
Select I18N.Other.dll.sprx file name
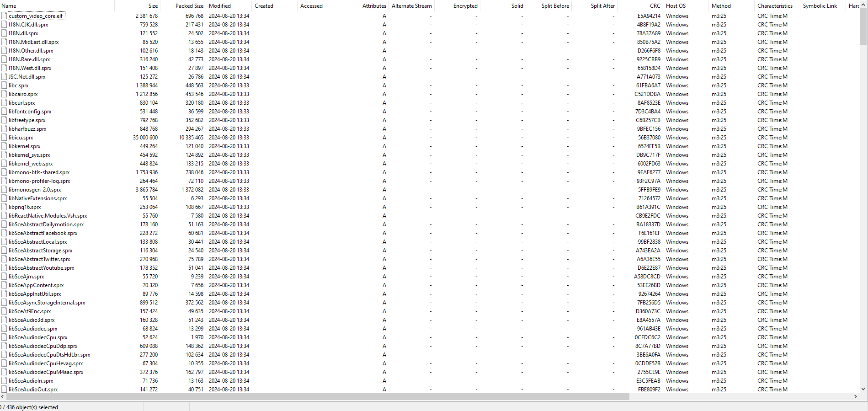coord(31,51)
